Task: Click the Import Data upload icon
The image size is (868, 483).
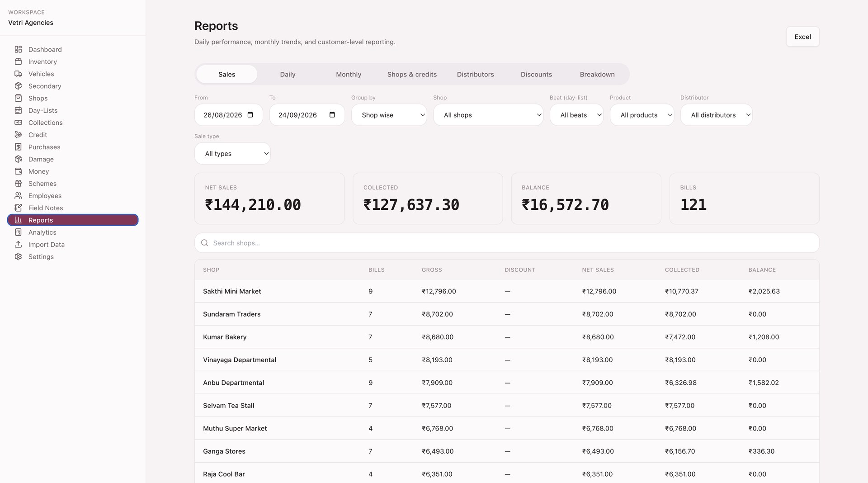Action: [x=18, y=245]
